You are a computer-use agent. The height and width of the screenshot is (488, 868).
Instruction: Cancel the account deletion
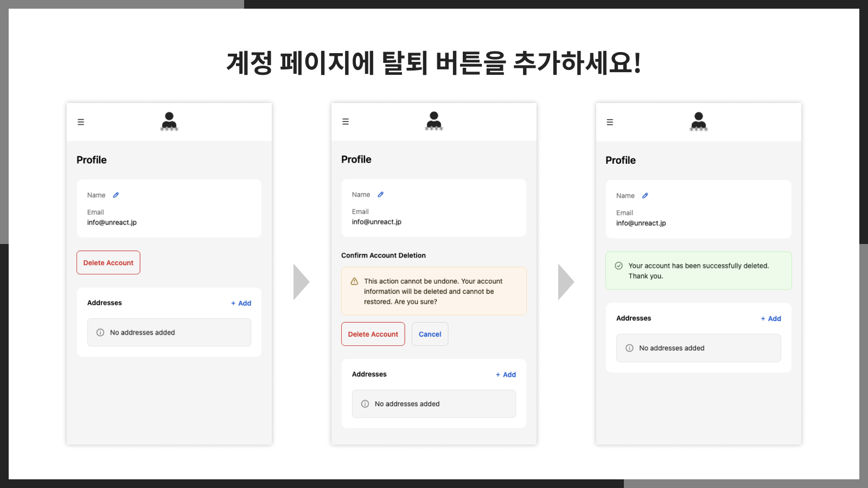click(x=430, y=334)
